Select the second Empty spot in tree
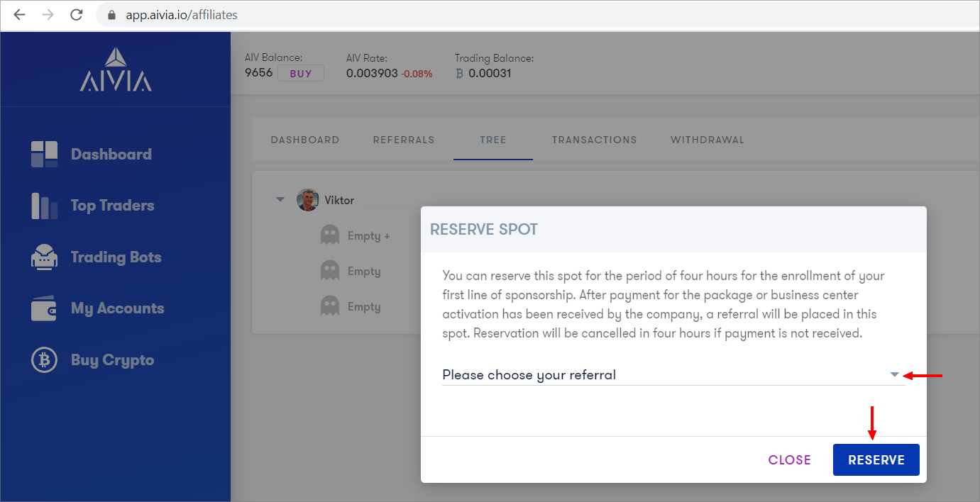The image size is (980, 502). coord(364,272)
